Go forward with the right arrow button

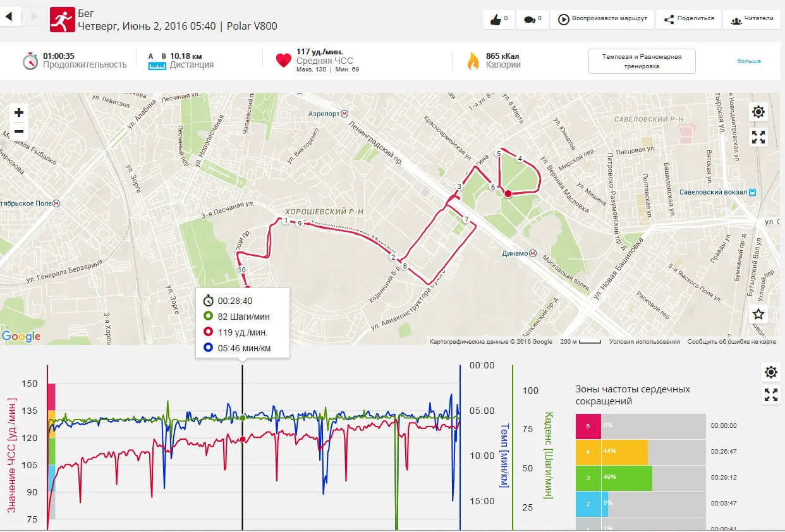[x=34, y=17]
